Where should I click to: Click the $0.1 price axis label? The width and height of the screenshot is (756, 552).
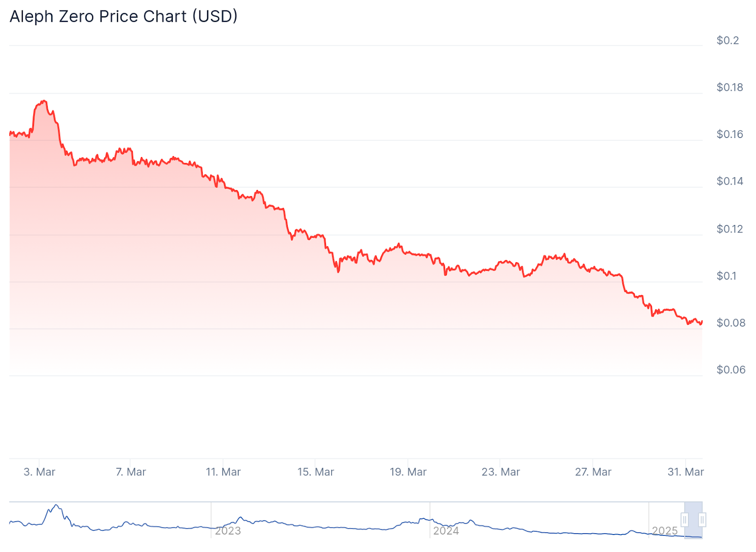click(726, 276)
